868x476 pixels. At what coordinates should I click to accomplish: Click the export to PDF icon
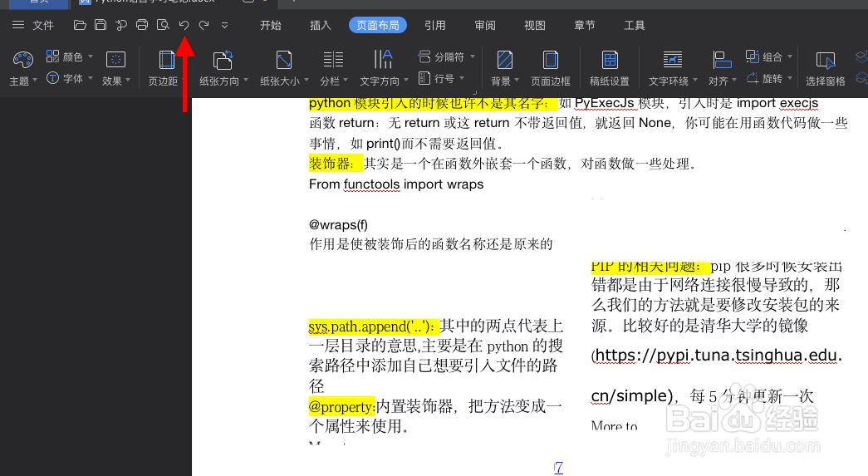coord(121,25)
